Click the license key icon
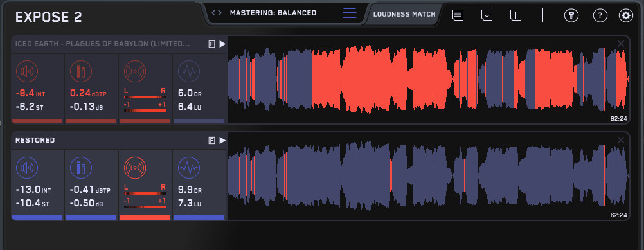644x250 pixels. tap(571, 15)
